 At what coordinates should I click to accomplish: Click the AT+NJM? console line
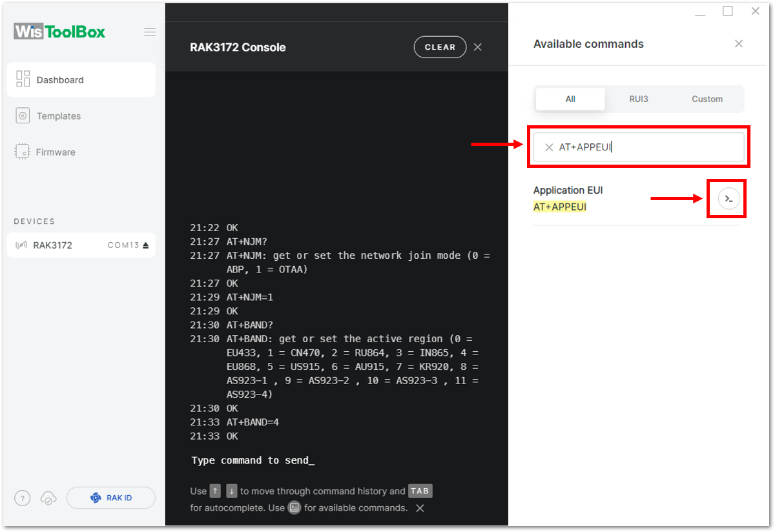point(248,241)
